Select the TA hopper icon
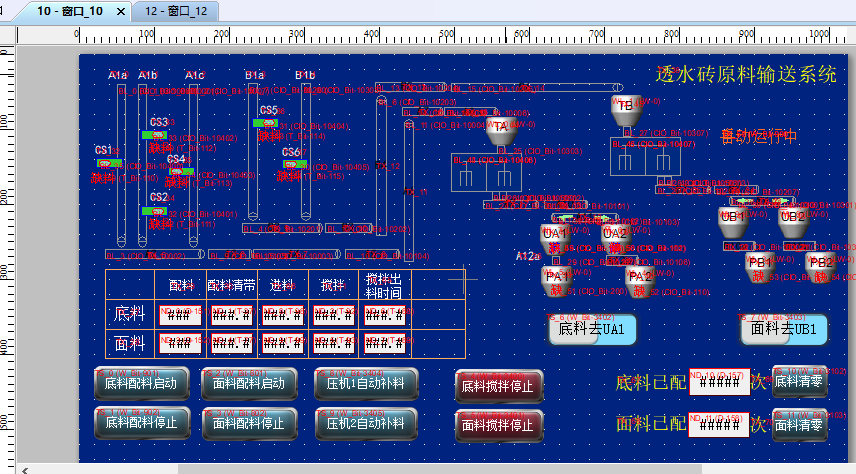Image resolution: width=856 pixels, height=474 pixels. click(501, 128)
